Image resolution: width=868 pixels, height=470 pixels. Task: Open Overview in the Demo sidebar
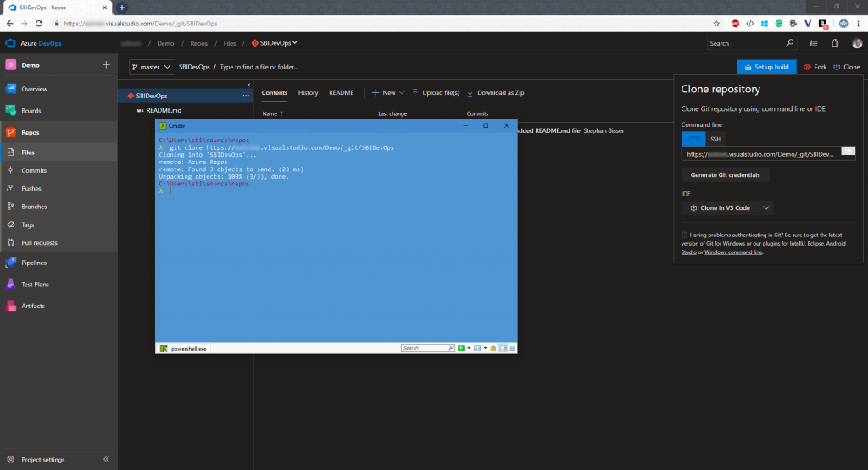34,89
